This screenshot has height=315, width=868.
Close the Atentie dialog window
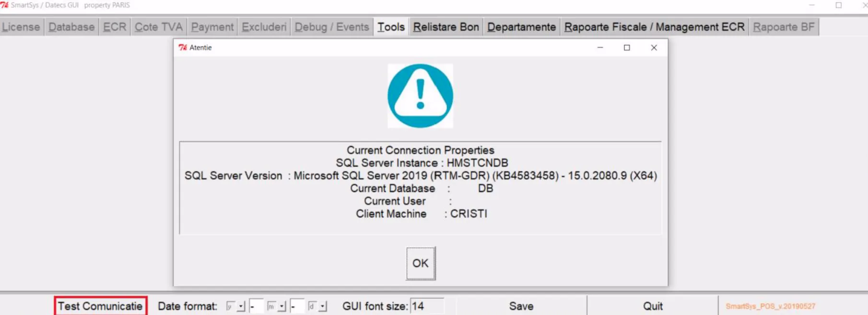coord(654,48)
